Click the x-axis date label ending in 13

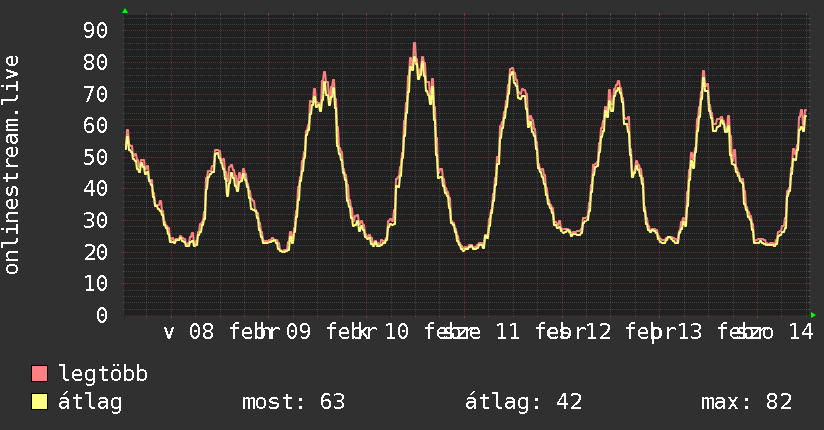[663, 332]
